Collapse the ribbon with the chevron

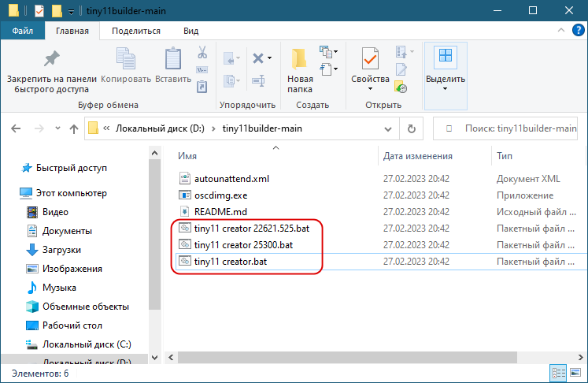click(561, 30)
